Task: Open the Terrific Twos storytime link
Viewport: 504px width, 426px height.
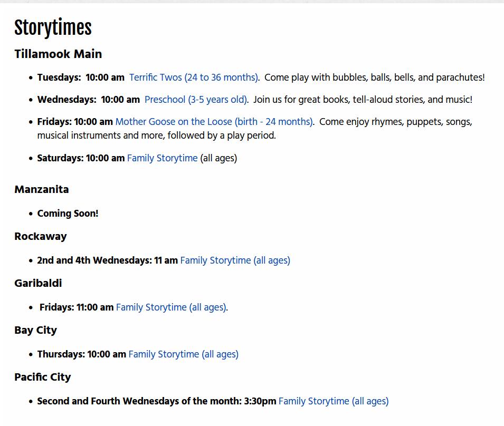Action: [x=194, y=78]
